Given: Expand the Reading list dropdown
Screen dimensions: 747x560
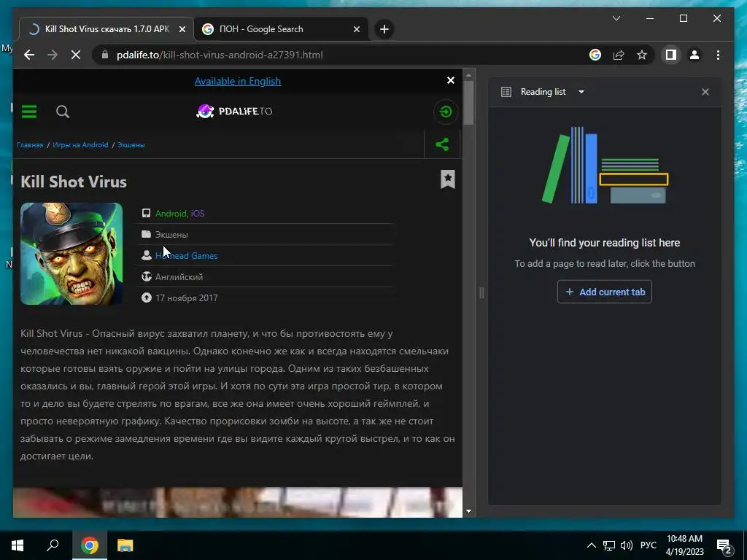Looking at the screenshot, I should [581, 92].
